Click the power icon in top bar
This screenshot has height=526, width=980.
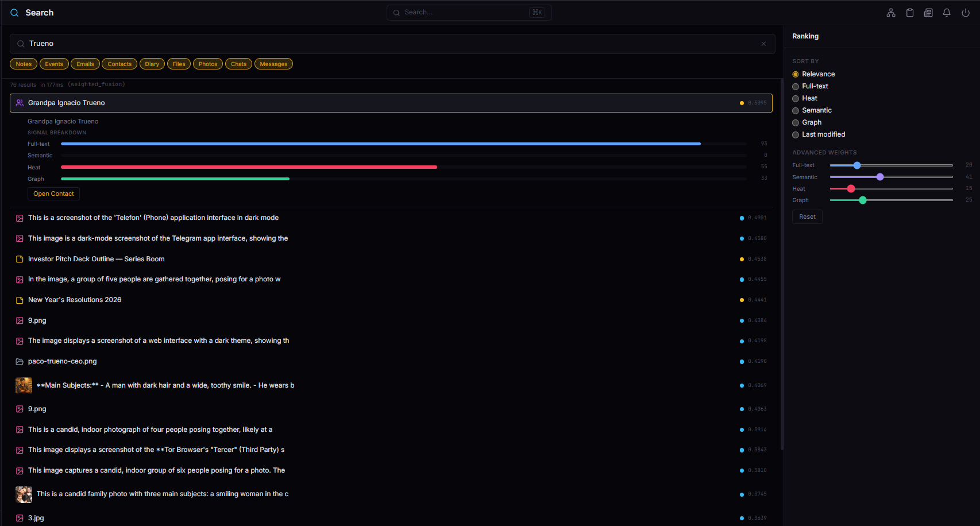(x=966, y=12)
